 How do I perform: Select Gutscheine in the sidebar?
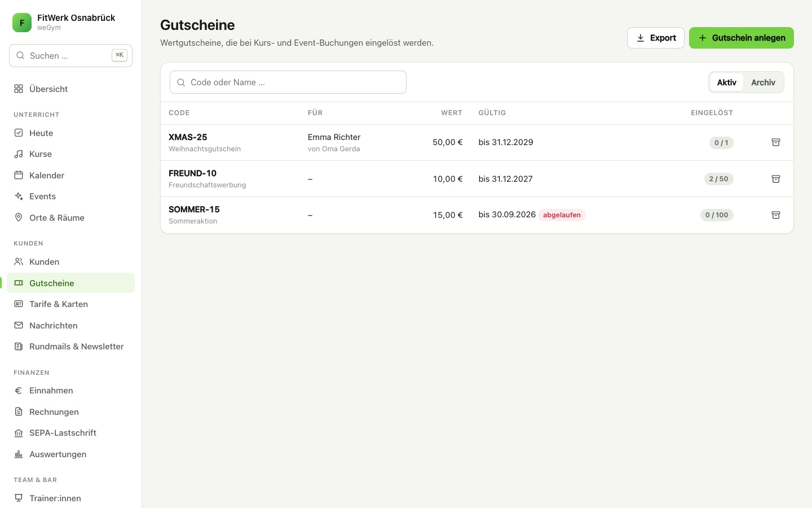pyautogui.click(x=71, y=283)
